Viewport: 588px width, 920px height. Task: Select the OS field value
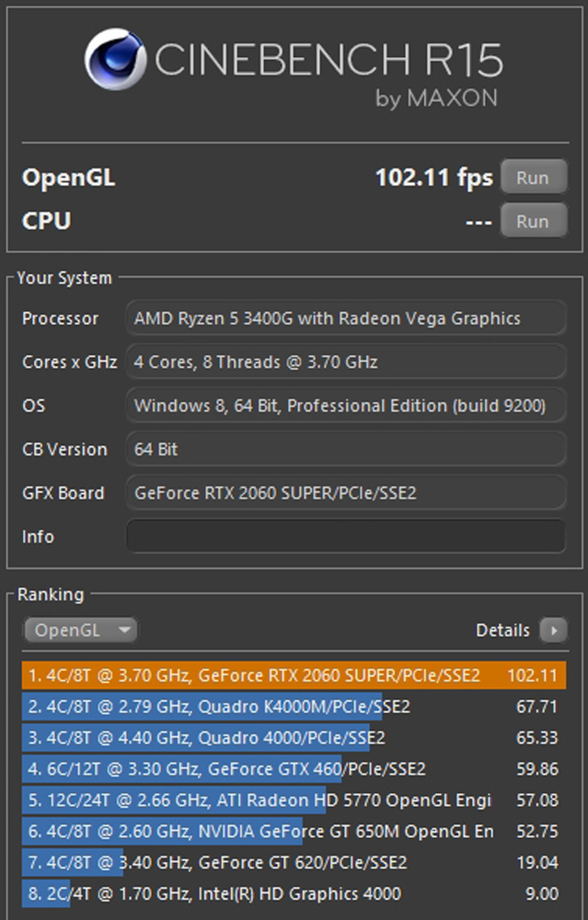click(346, 406)
